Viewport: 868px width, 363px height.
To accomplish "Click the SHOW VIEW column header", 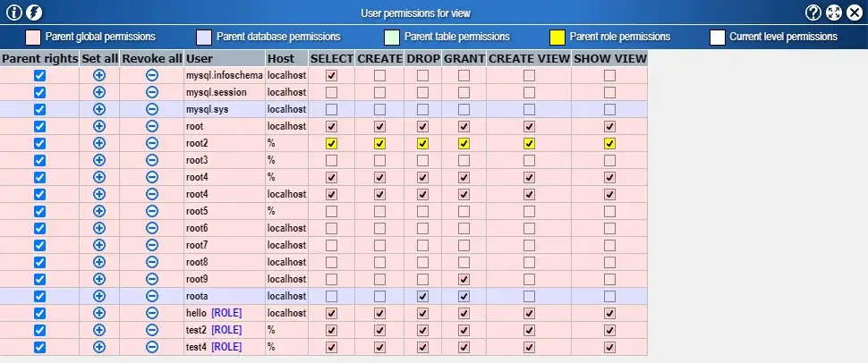I will [609, 59].
